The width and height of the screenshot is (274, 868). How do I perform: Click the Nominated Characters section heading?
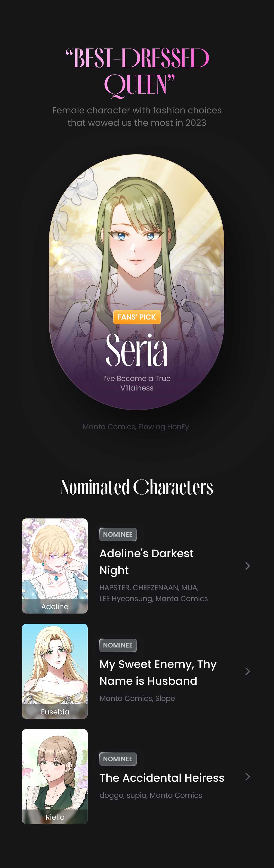point(137,487)
